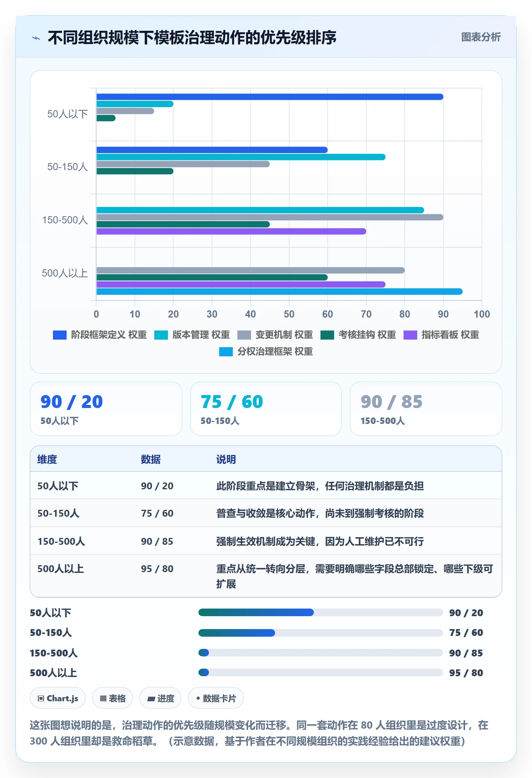The height and width of the screenshot is (778, 532).
Task: Click the 数据 column header
Action: point(151,459)
